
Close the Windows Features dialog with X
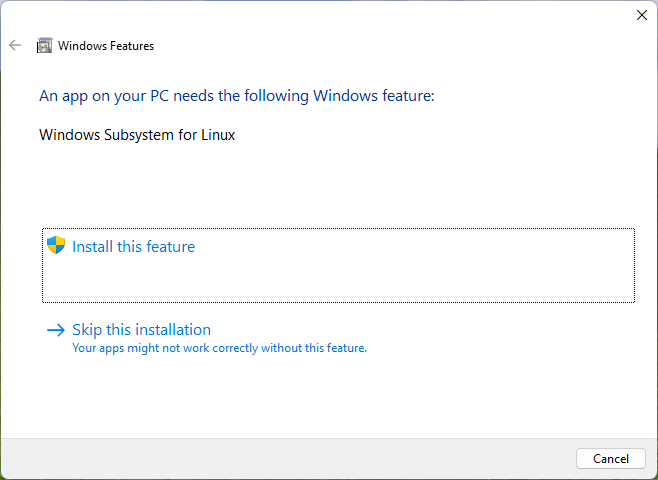pyautogui.click(x=642, y=15)
